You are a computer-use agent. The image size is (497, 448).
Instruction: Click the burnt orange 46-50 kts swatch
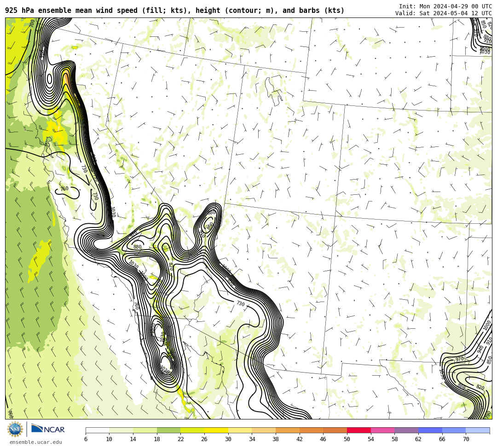(335, 430)
